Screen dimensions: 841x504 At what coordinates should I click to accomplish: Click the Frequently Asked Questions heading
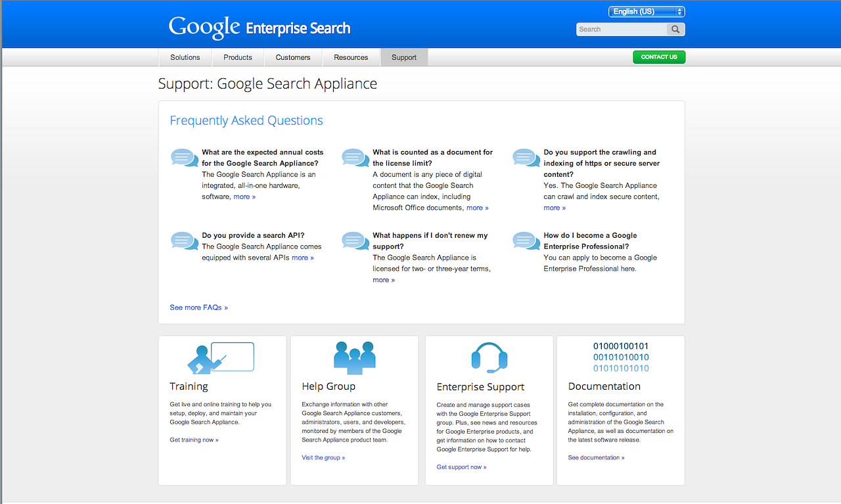(246, 120)
